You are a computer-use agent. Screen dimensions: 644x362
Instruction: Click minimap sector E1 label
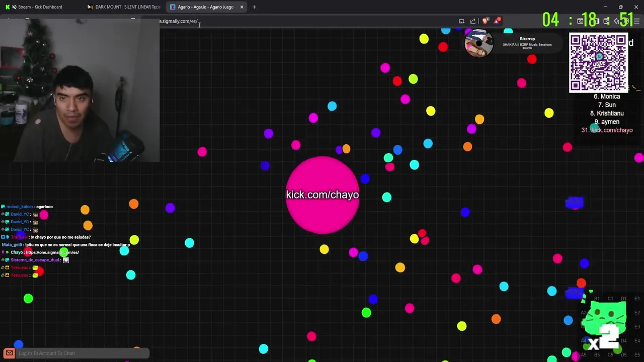pos(636,299)
